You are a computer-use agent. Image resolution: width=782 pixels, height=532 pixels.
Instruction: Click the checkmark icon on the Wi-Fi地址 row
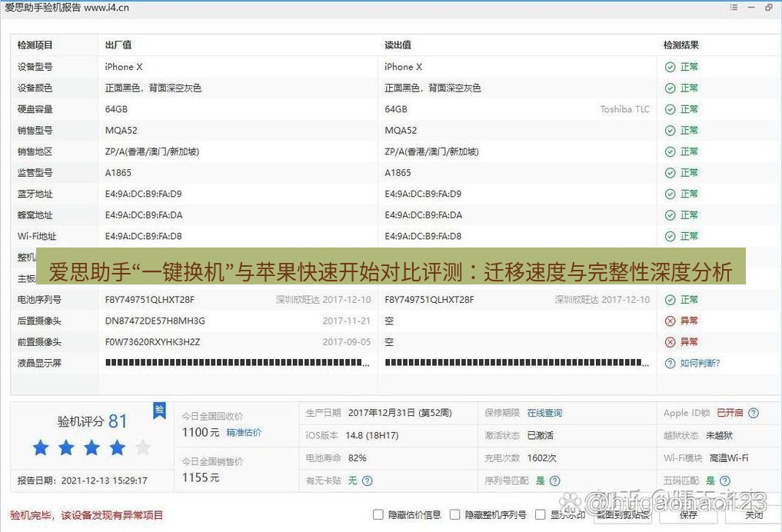[671, 236]
